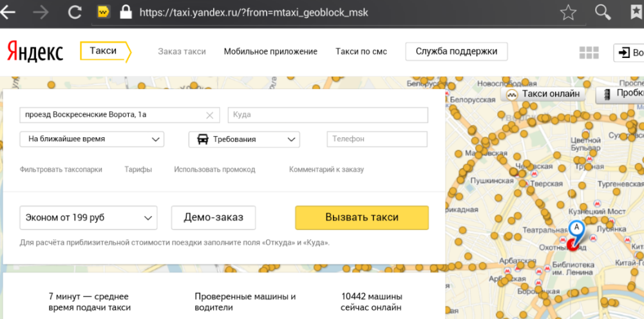
Task: Expand the На ближайшее время dropdown
Action: [92, 139]
